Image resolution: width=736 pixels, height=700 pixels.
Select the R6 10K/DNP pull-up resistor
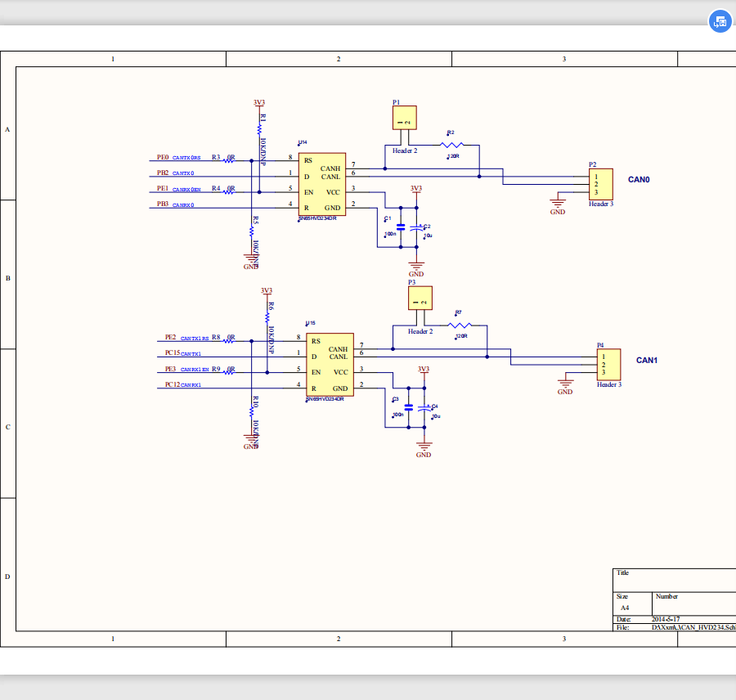267,318
